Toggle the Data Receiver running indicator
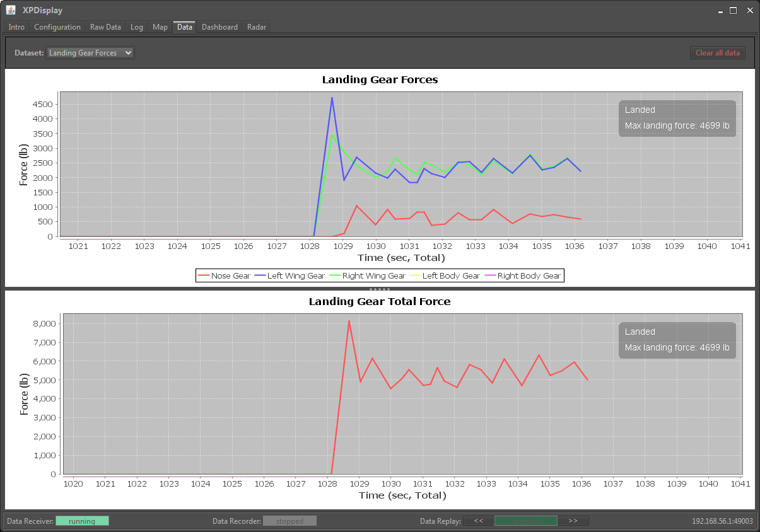Image resolution: width=760 pixels, height=532 pixels. [x=82, y=521]
